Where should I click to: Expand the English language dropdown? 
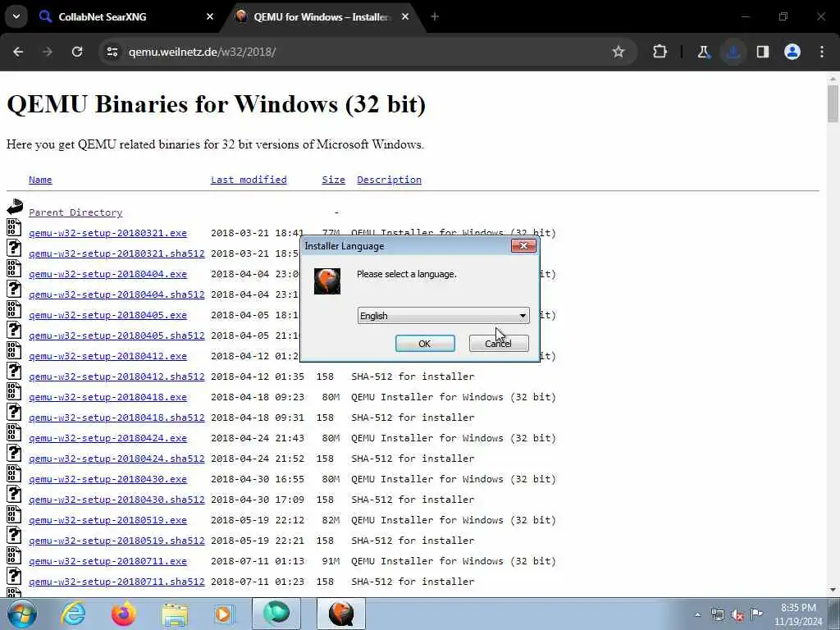coord(443,316)
